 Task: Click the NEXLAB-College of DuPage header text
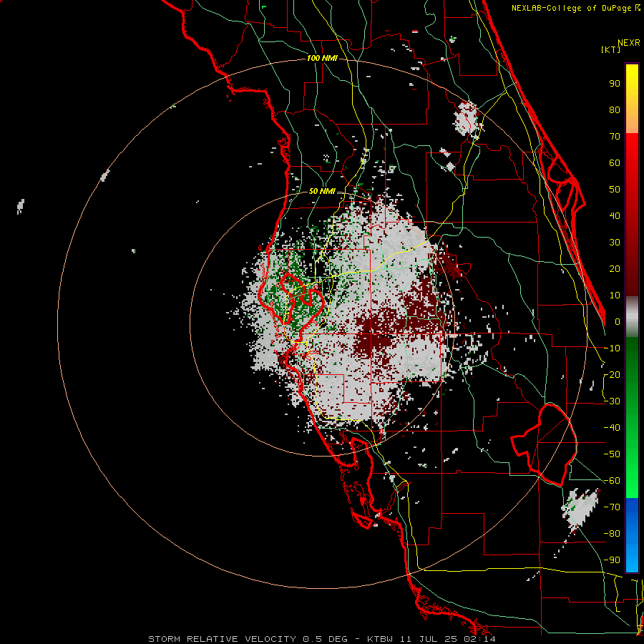click(573, 8)
